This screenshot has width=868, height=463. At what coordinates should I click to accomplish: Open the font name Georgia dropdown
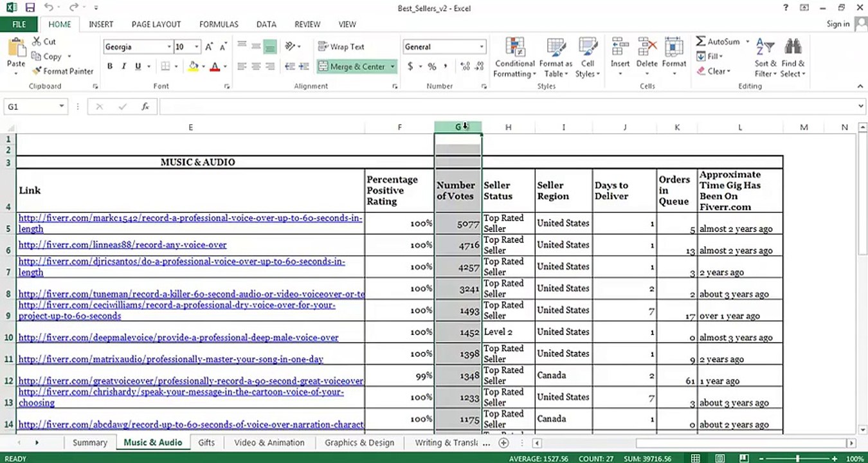(x=169, y=47)
